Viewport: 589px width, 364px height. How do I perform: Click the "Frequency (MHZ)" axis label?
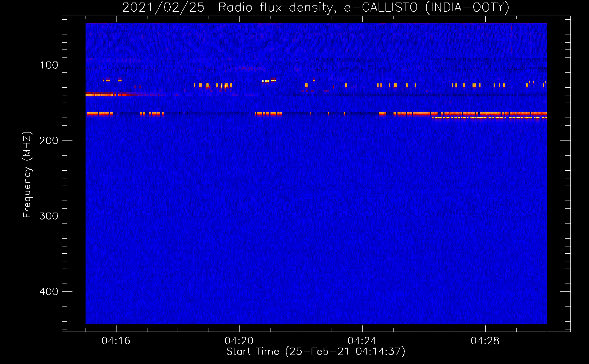(x=27, y=174)
